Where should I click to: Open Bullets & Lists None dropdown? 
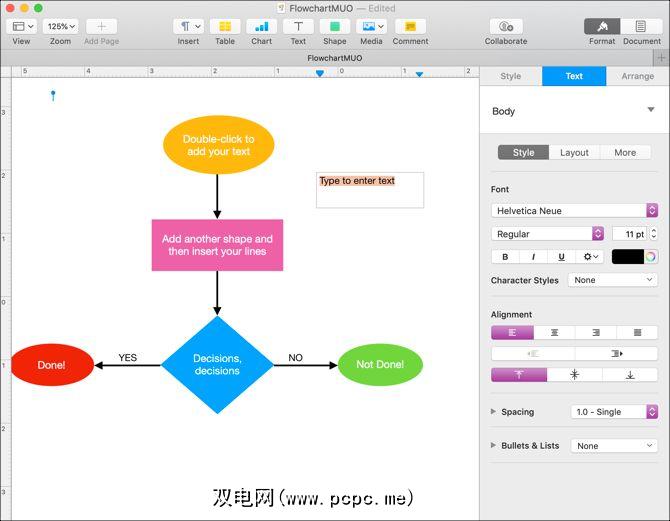click(x=614, y=446)
